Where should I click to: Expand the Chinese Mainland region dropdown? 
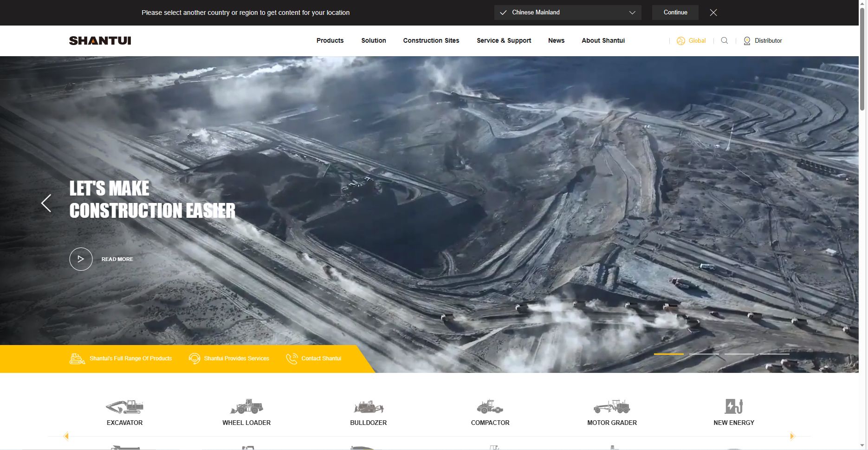coord(568,13)
